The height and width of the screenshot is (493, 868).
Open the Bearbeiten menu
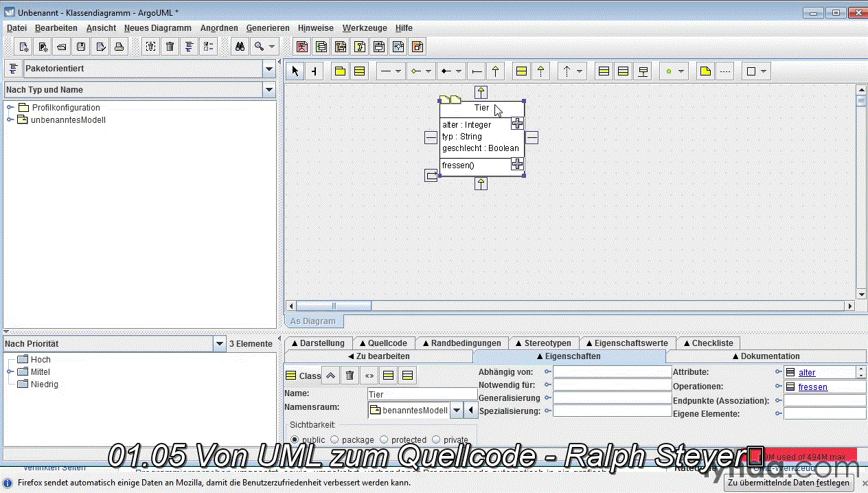[x=56, y=27]
